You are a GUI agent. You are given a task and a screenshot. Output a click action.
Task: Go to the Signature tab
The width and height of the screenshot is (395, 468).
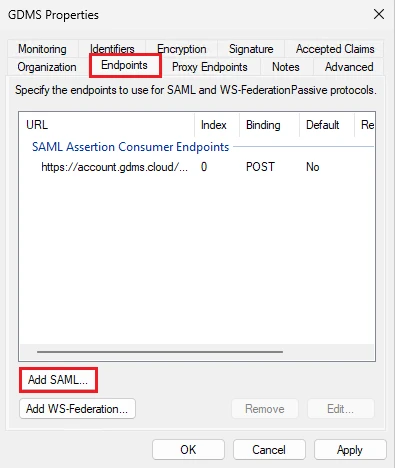251,49
